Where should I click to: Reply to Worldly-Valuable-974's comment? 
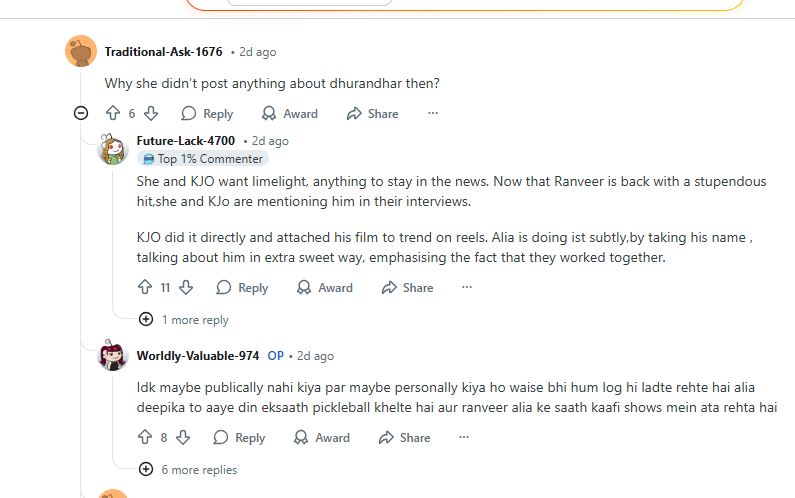tap(239, 438)
